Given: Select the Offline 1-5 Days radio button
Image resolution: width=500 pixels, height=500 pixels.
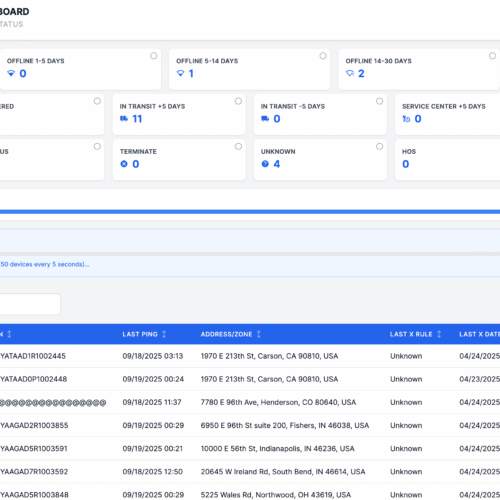Looking at the screenshot, I should point(154,56).
